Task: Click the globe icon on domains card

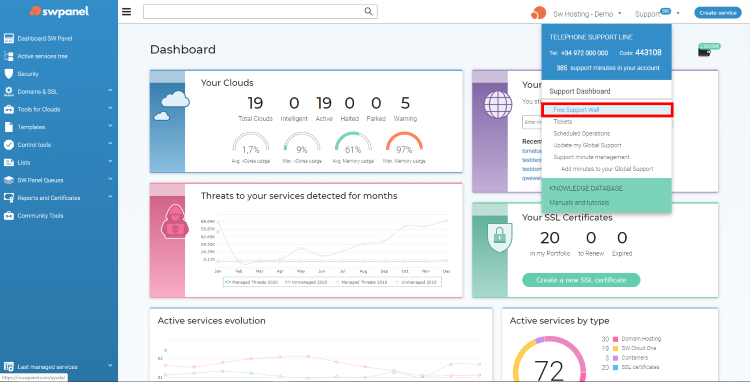Action: tap(498, 105)
